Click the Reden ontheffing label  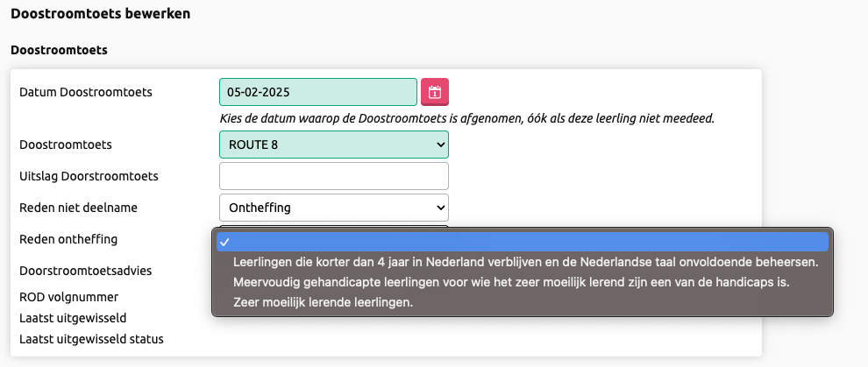point(68,239)
